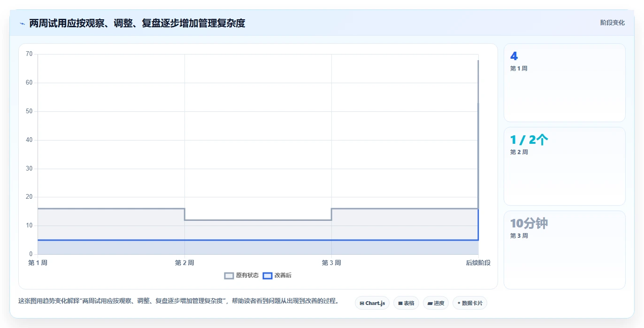Viewport: 644px width, 328px height.
Task: Click the 阶段变化 label in header
Action: pos(612,23)
